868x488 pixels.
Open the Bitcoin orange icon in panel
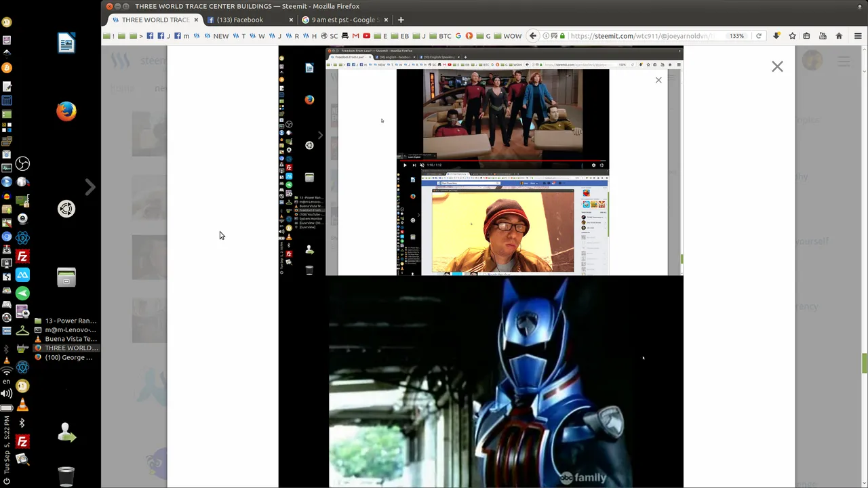click(7, 68)
